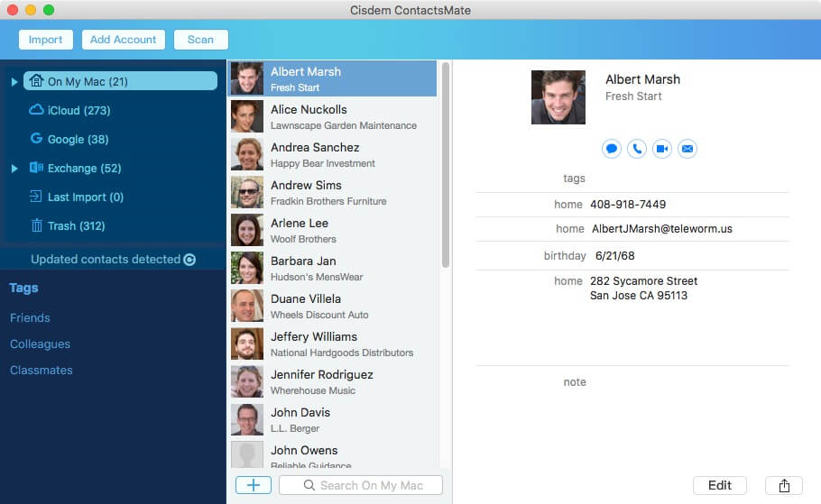Click the Add Account button

123,40
